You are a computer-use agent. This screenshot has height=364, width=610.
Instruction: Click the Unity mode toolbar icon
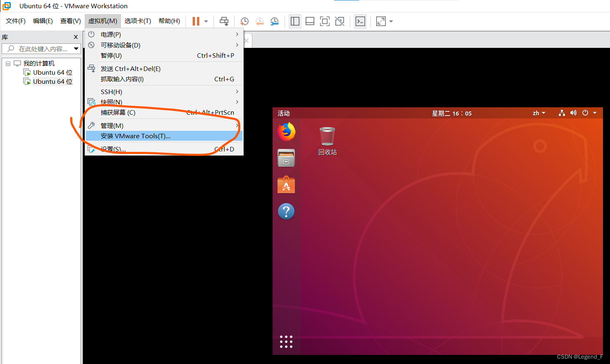click(x=339, y=21)
